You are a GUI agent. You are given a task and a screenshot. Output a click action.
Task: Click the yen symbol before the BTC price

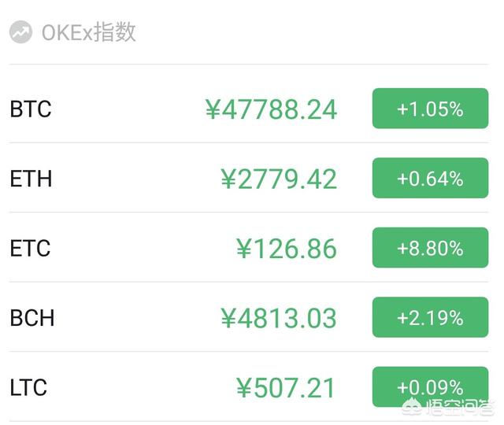(x=213, y=109)
